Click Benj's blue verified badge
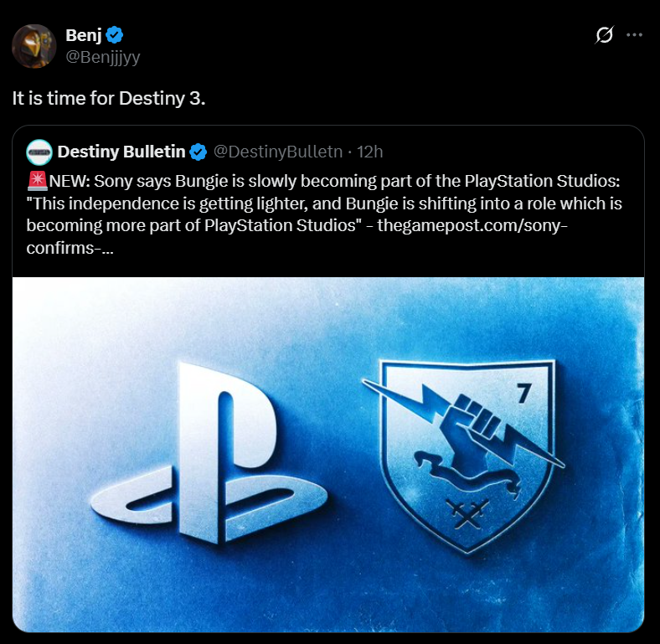This screenshot has height=644, width=660. coord(115,35)
